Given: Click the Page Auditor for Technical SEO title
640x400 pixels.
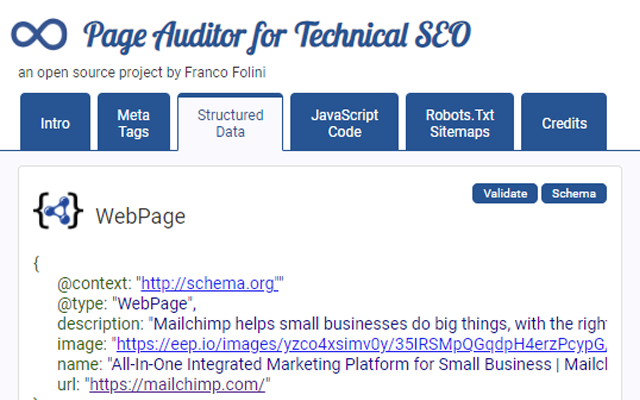Looking at the screenshot, I should (277, 36).
